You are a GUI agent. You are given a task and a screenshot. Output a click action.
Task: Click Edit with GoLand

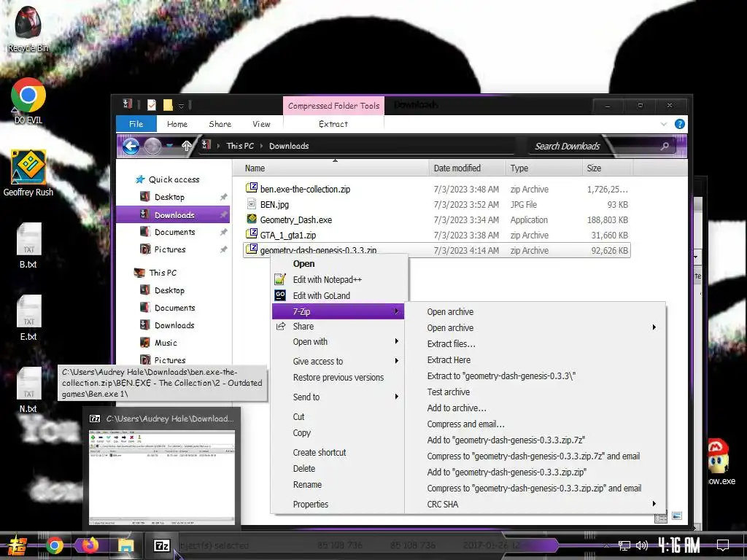[322, 296]
